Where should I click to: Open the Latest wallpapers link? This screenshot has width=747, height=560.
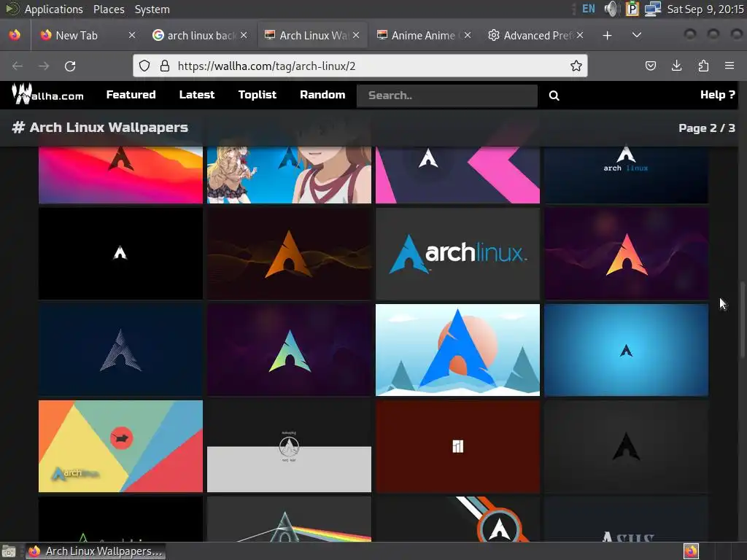(197, 95)
